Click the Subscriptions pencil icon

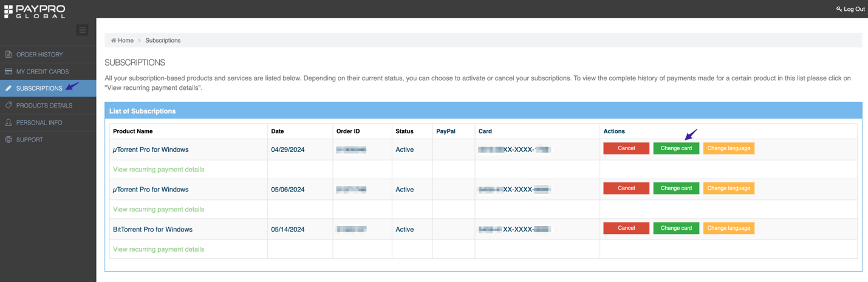point(9,88)
